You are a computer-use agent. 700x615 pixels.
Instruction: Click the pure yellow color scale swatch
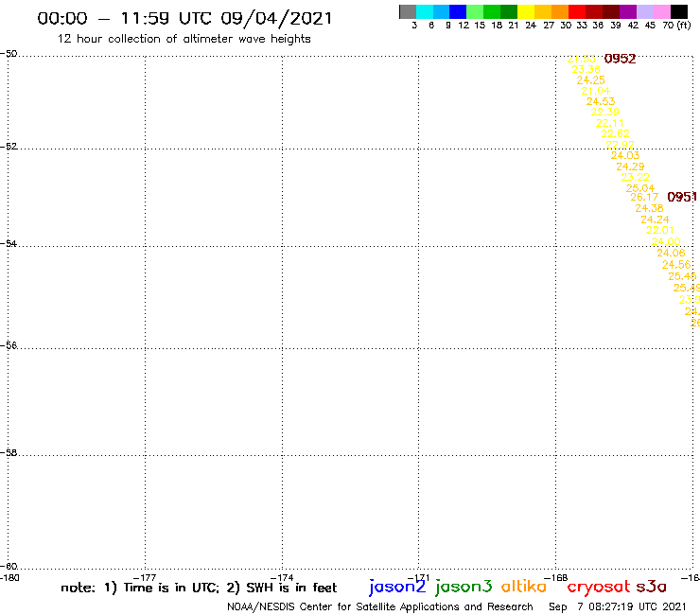(x=526, y=11)
